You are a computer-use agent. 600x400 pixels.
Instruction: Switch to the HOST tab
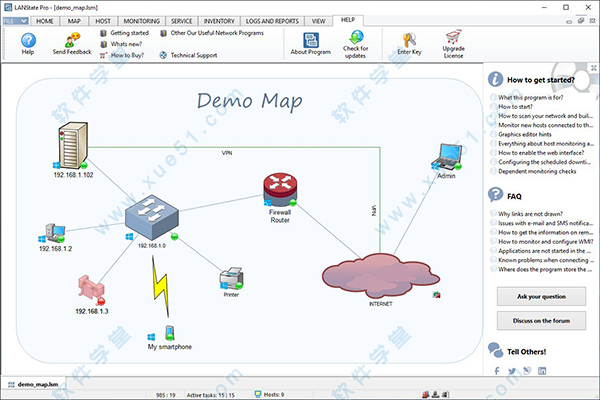coord(103,21)
